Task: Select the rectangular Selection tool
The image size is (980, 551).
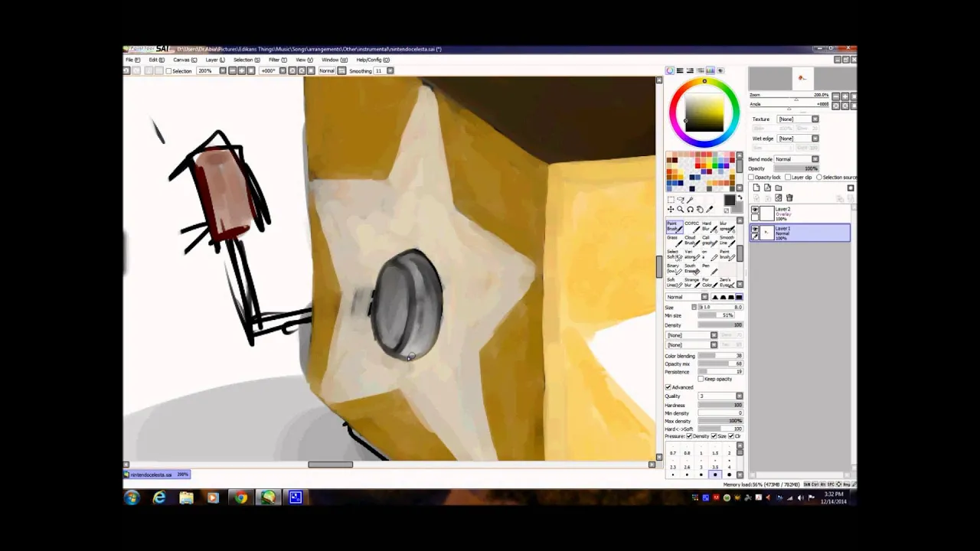Action: point(671,200)
